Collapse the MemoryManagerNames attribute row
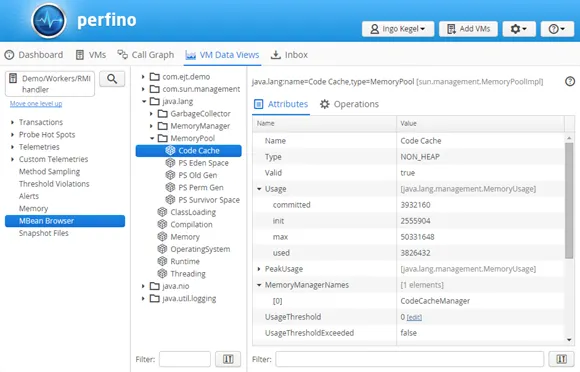 (x=259, y=285)
